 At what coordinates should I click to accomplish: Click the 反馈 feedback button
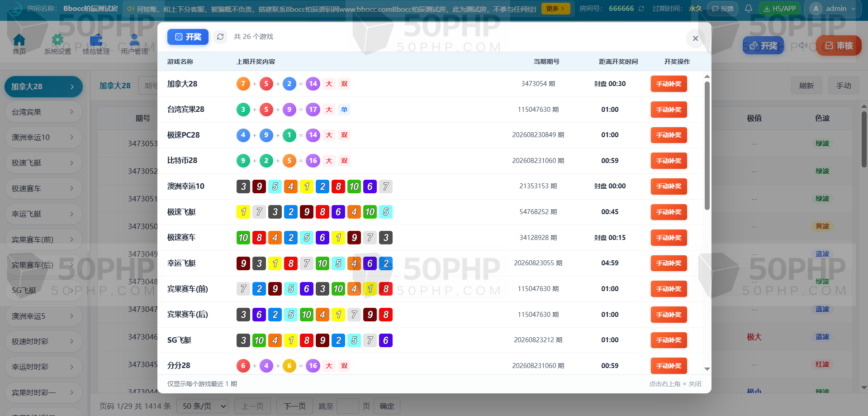pos(723,9)
